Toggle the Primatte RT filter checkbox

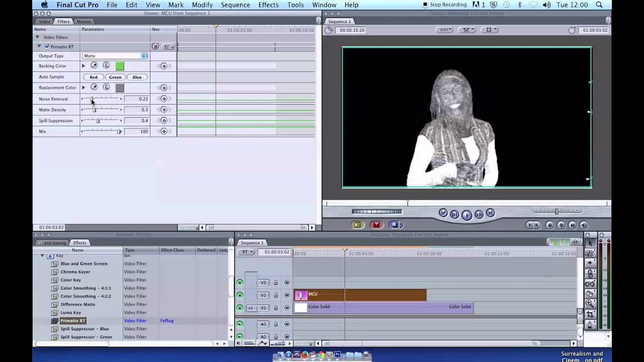point(47,47)
